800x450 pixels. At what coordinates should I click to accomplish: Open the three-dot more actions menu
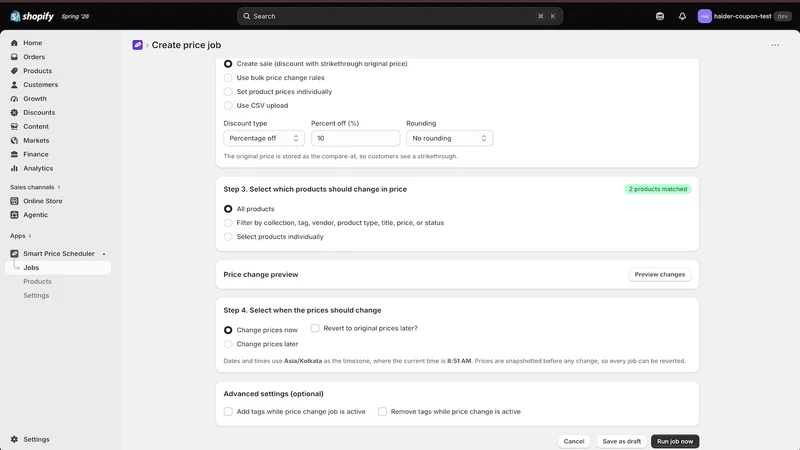coord(775,45)
